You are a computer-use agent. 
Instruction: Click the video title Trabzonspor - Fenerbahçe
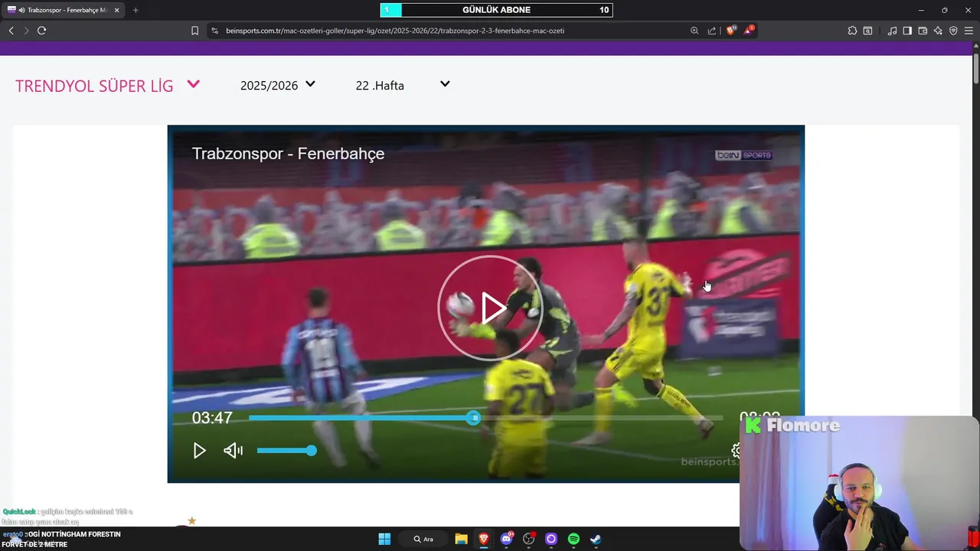tap(288, 153)
